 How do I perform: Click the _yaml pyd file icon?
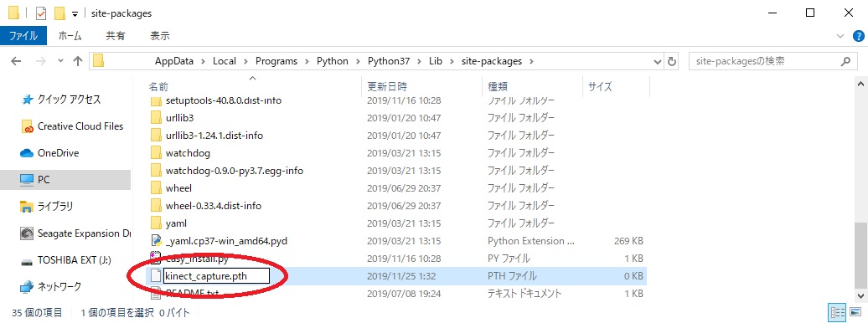coord(156,241)
